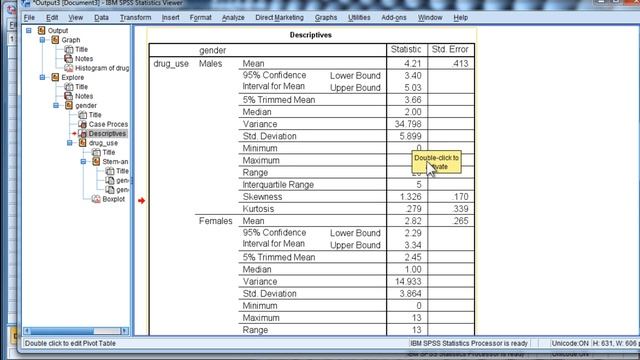This screenshot has width=640, height=360.
Task: Click kurtosis standard error .339
Action: tap(460, 209)
